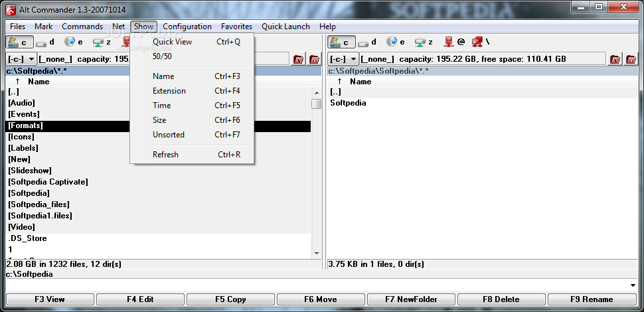Open the Quick Launch menu
This screenshot has height=312, width=644.
click(x=286, y=27)
